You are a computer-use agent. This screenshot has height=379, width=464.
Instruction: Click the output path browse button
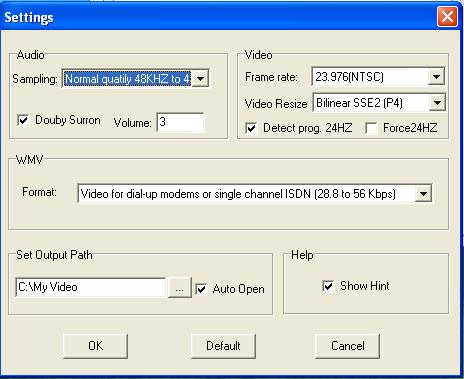click(x=179, y=287)
